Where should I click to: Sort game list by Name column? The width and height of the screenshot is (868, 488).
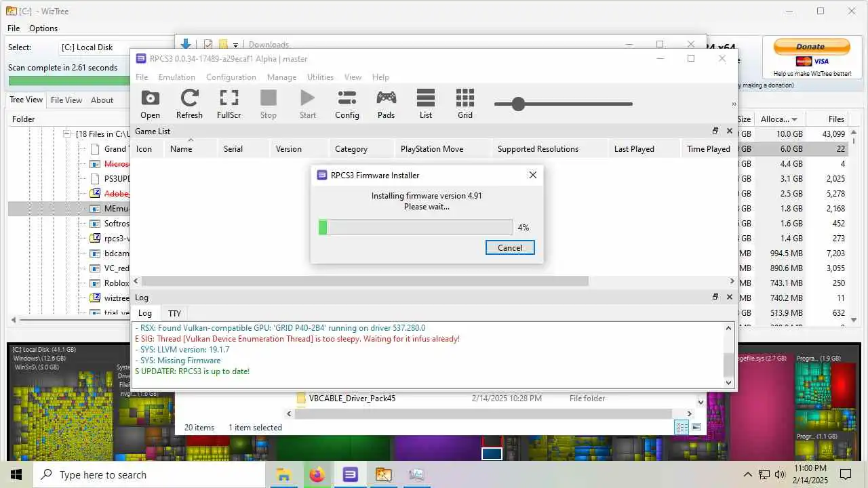[191, 148]
